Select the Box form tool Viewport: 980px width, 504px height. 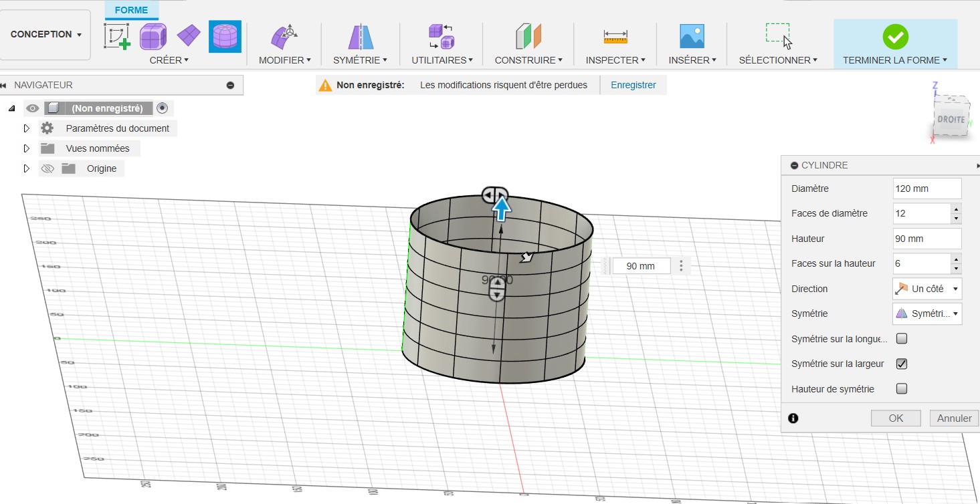(x=153, y=36)
